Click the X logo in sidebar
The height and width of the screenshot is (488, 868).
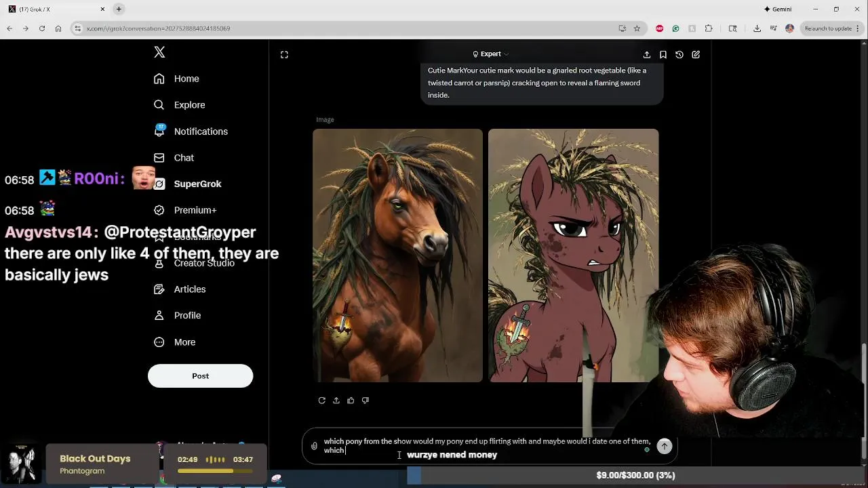(159, 52)
